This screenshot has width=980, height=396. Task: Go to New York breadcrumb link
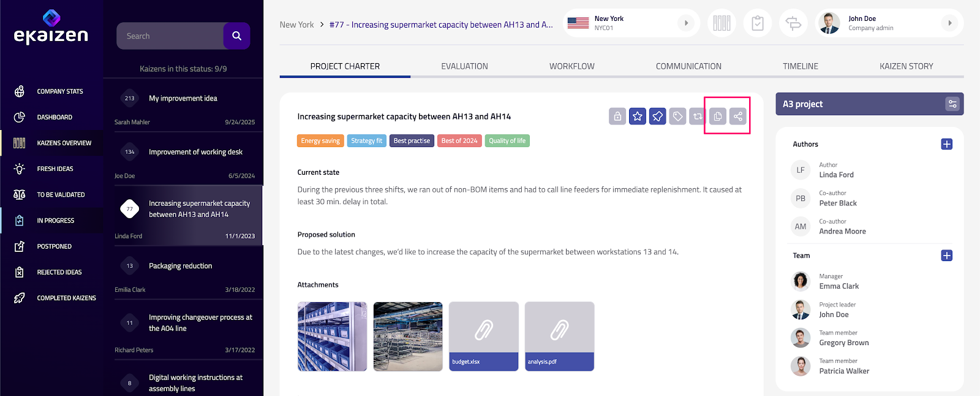coord(296,25)
